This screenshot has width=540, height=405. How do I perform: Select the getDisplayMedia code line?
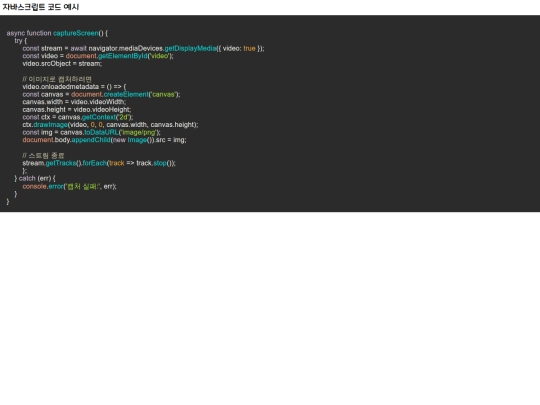pyautogui.click(x=143, y=48)
